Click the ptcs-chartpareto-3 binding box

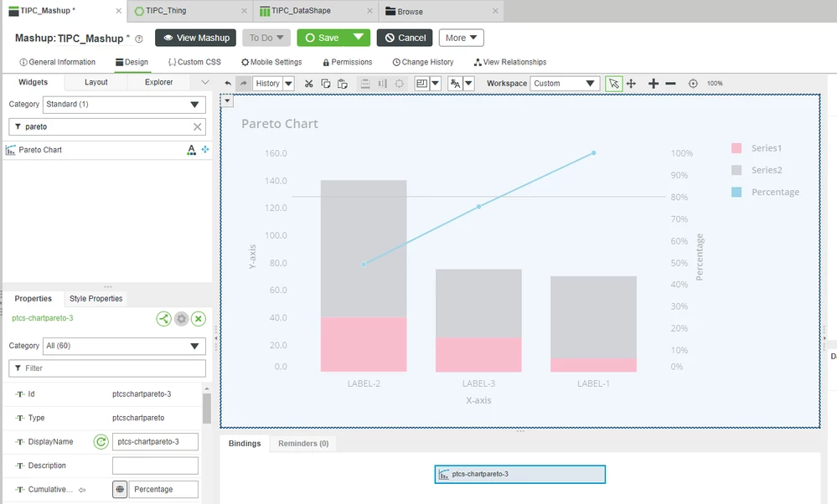pos(520,474)
